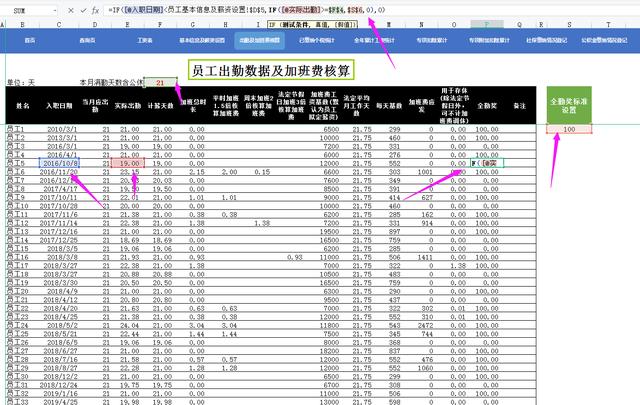Expand the name box dropdown showing SUM
The image size is (640, 405).
[x=55, y=11]
